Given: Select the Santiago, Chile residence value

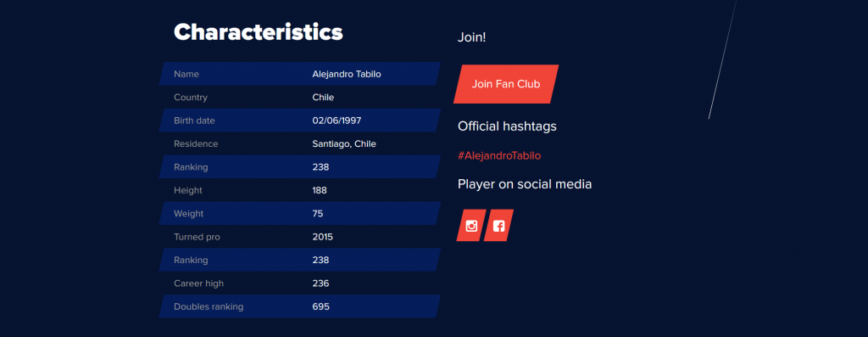Looking at the screenshot, I should [344, 144].
